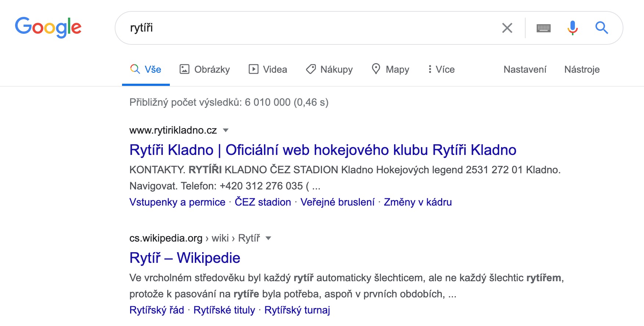Screen dimensions: 644x326
Task: Start voice search with the microphone icon
Action: click(572, 28)
